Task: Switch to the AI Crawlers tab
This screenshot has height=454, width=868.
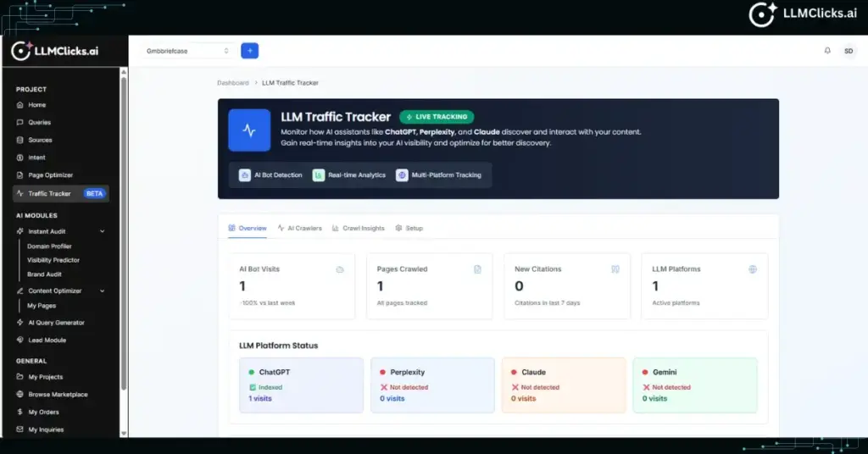Action: pyautogui.click(x=299, y=229)
